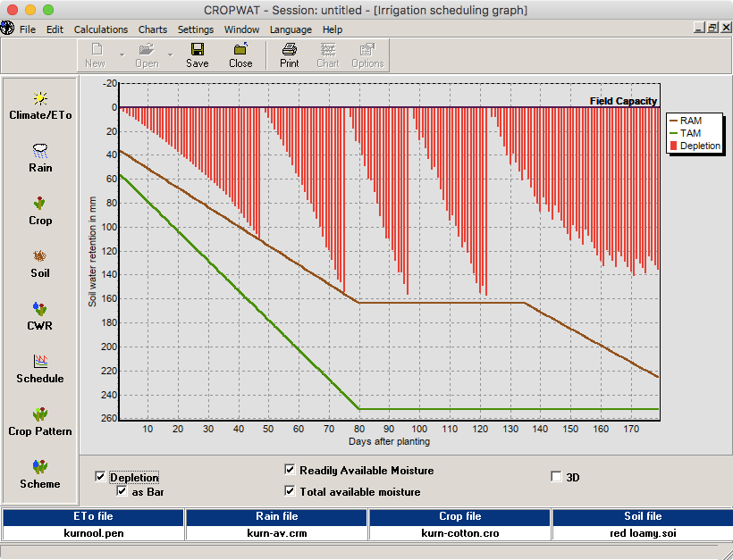Close the graph with Close button
733x560 pixels.
[240, 55]
